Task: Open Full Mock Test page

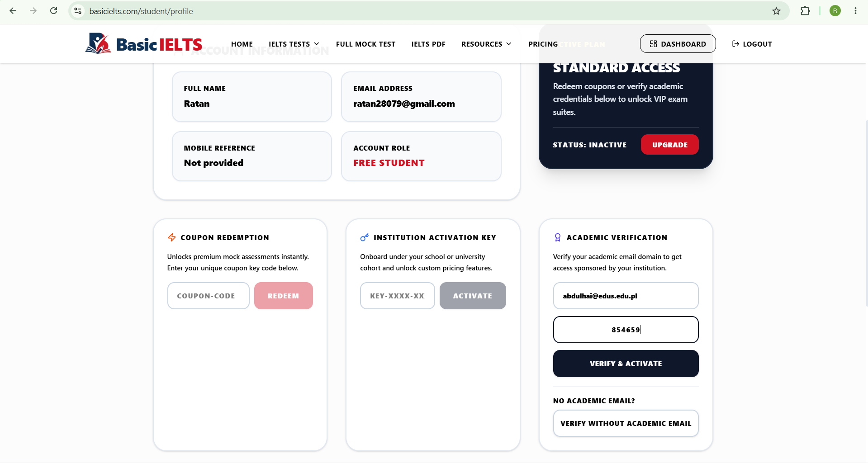Action: pyautogui.click(x=365, y=44)
